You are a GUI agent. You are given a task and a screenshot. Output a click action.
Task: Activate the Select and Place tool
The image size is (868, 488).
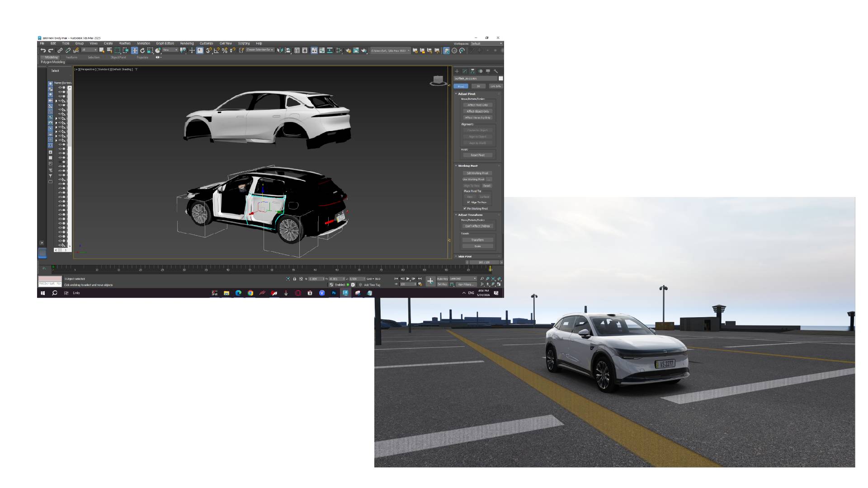pyautogui.click(x=158, y=50)
